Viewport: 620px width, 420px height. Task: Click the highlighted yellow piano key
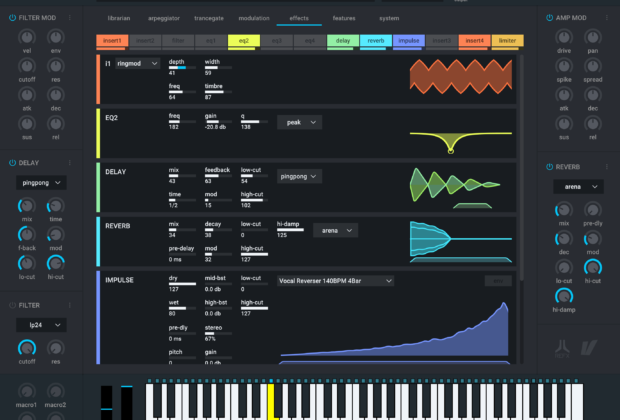pos(272,401)
